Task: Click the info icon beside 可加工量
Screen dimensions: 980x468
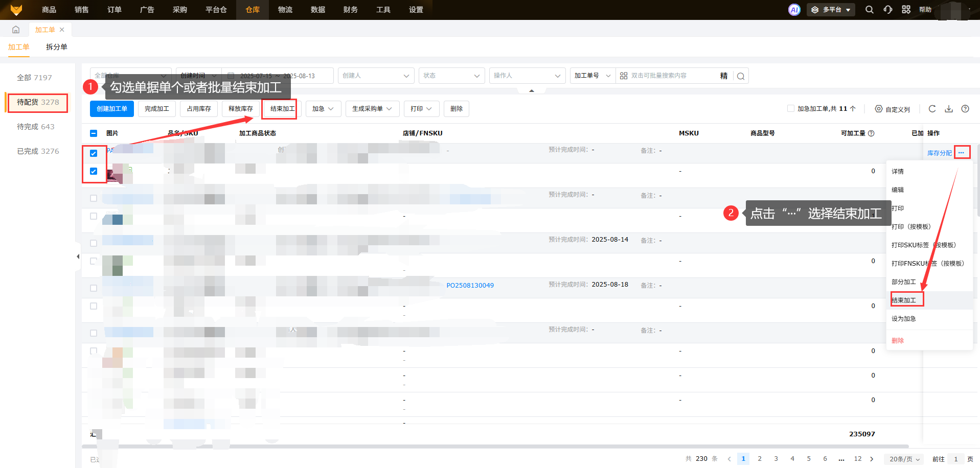Action: pyautogui.click(x=871, y=133)
